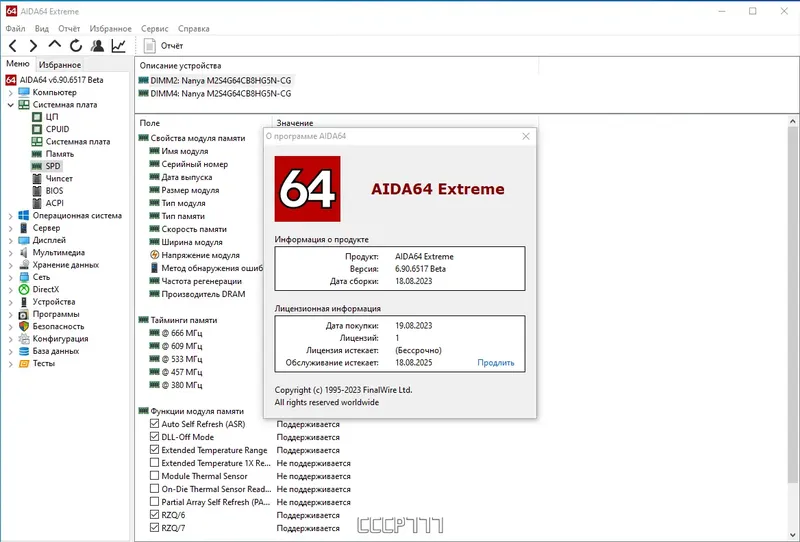
Task: Expand the DirectX tree node
Action: click(11, 289)
